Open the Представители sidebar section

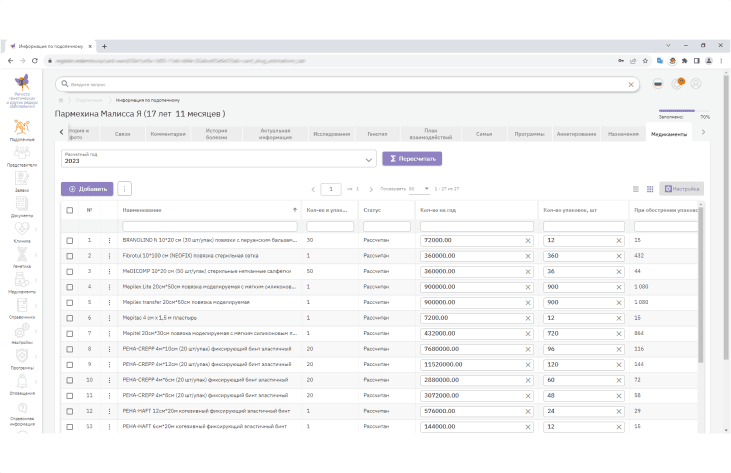22,157
